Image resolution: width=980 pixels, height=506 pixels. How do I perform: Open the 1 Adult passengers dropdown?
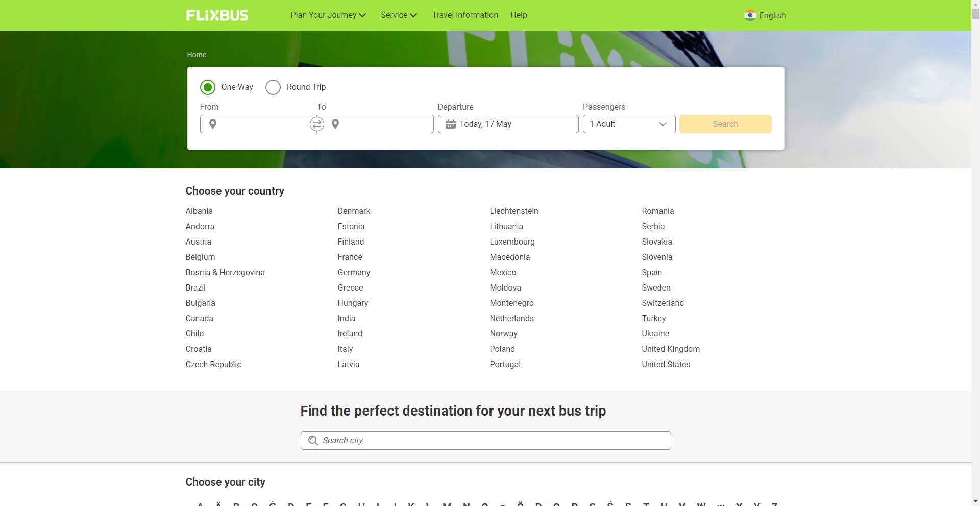[629, 124]
